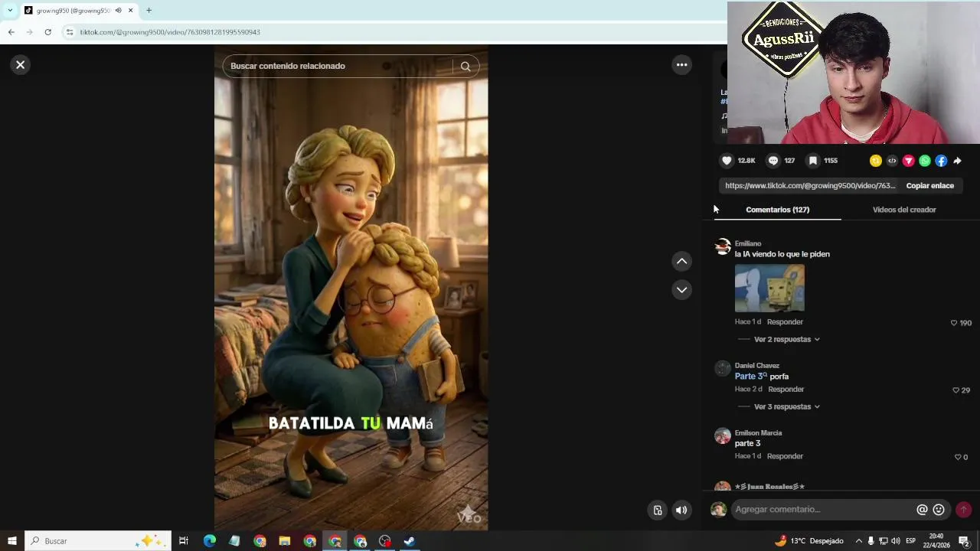Like Emiliano's comment with 190 likes
The image size is (980, 551).
coord(954,323)
